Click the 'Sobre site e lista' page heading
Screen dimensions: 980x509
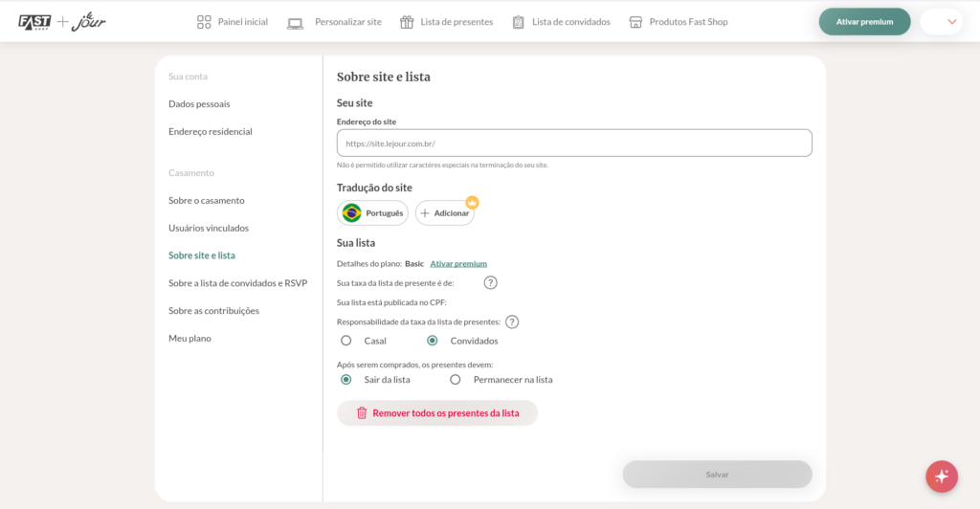[383, 77]
